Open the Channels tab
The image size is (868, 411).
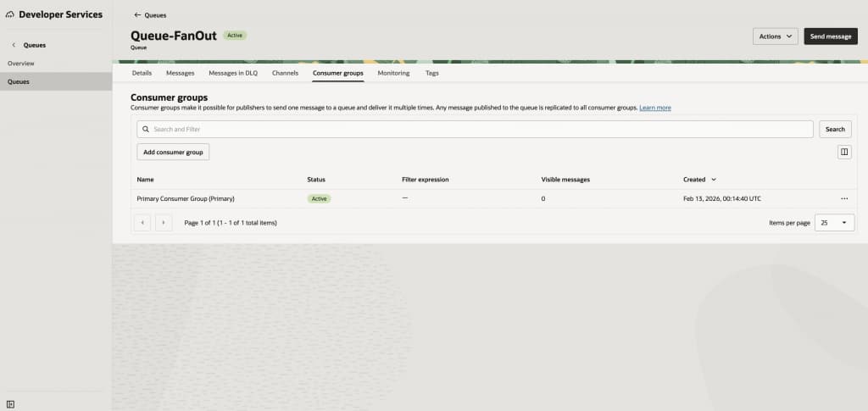click(x=285, y=73)
